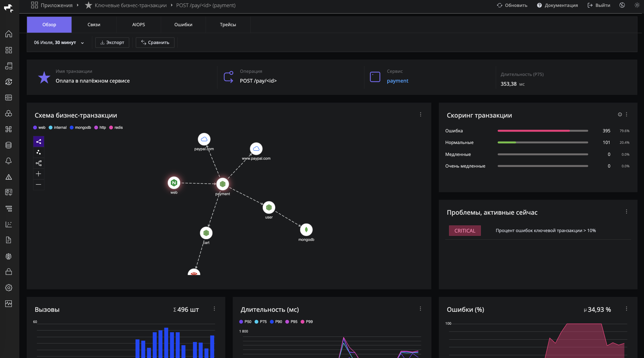Open the time range dropdown 06 Июля

tap(59, 42)
